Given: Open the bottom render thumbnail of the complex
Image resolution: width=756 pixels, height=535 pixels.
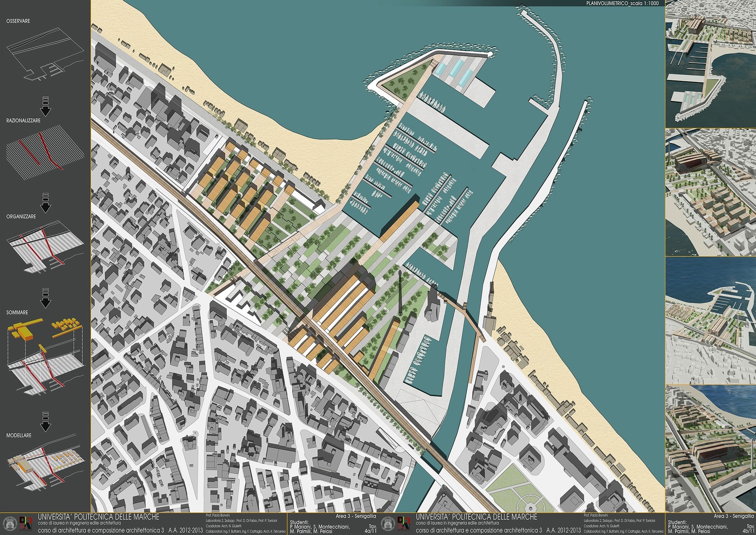Looking at the screenshot, I should (x=710, y=448).
